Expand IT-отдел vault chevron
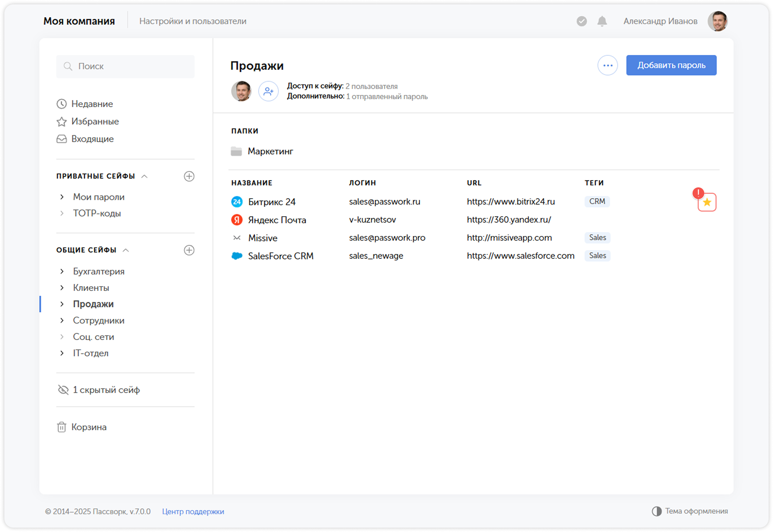Viewport: 773px width, 532px height. point(62,353)
